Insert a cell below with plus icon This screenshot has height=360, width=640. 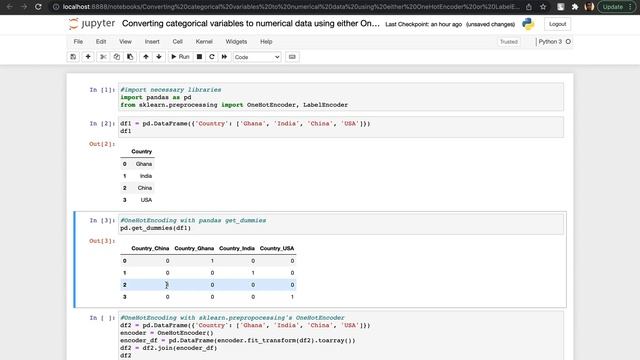pyautogui.click(x=88, y=57)
